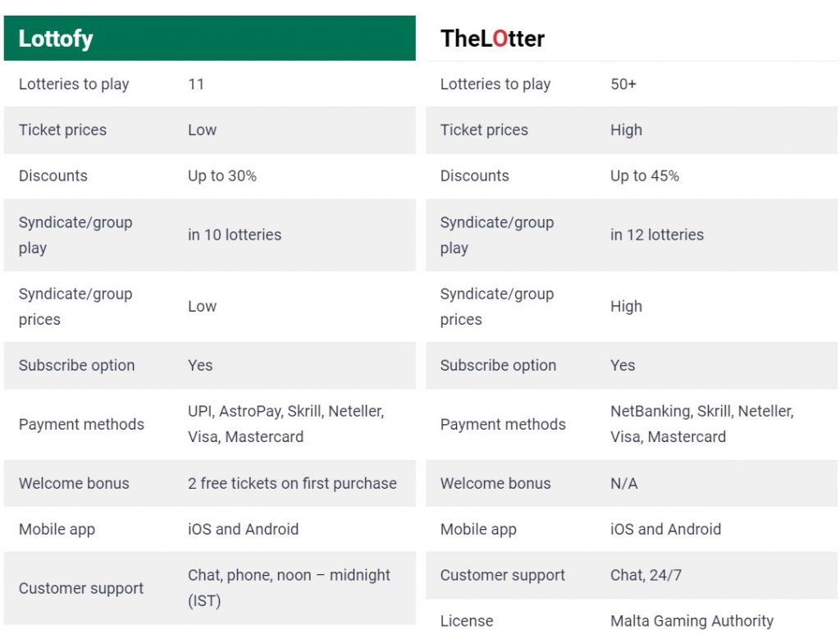The width and height of the screenshot is (840, 634).
Task: Select TheLotter 'NetBanking, Skrill' payment text
Action: click(x=702, y=424)
